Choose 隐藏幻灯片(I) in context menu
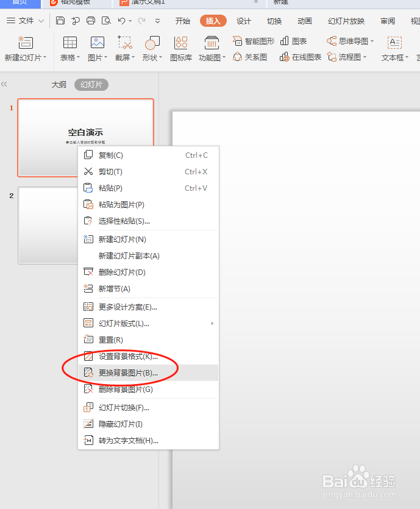 tap(148, 424)
